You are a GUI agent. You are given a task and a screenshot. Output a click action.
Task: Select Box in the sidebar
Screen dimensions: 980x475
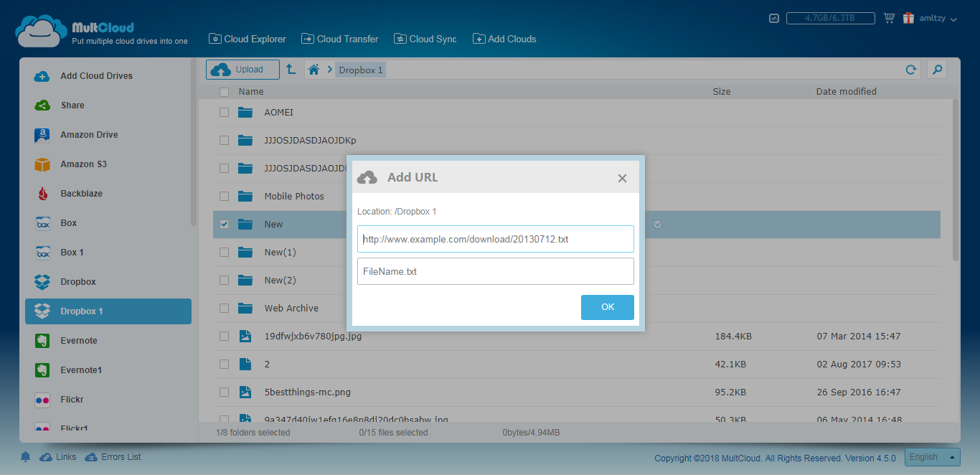pos(108,223)
